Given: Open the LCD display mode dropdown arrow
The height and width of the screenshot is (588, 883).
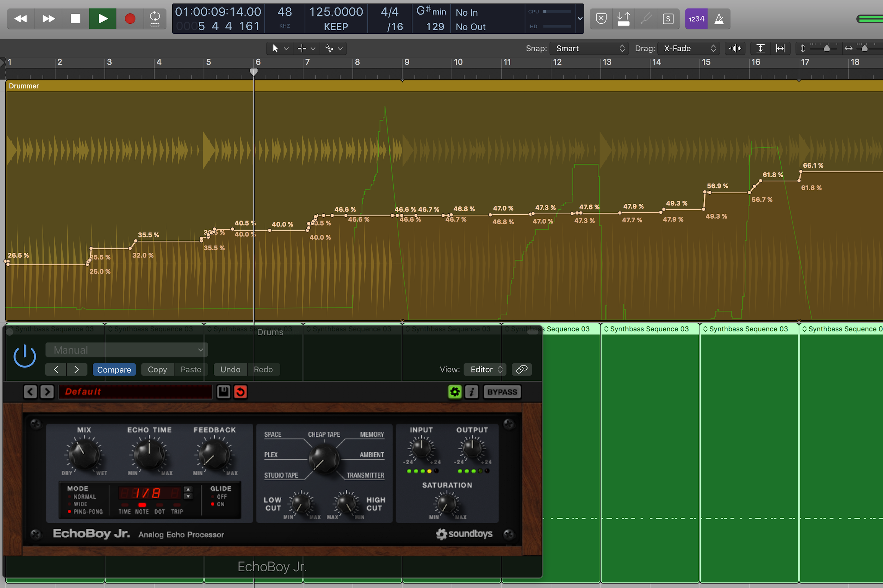Looking at the screenshot, I should click(580, 19).
